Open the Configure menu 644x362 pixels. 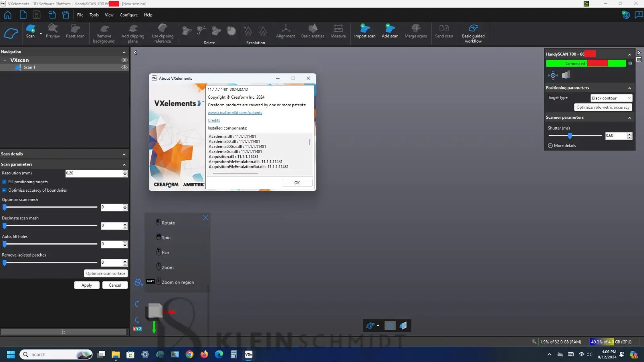[x=128, y=15]
